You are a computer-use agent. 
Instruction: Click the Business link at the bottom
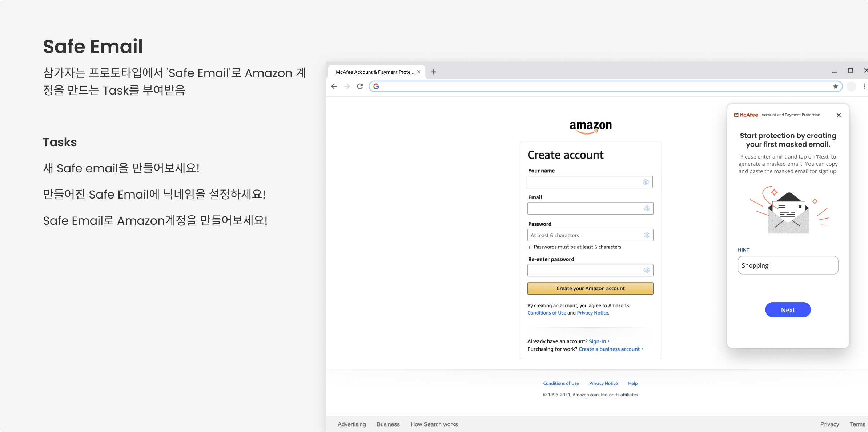388,424
